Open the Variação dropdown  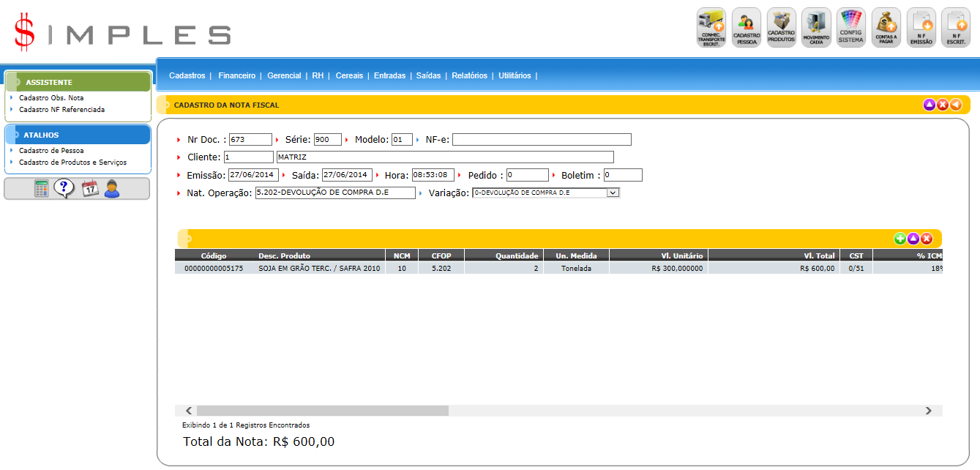pyautogui.click(x=613, y=193)
